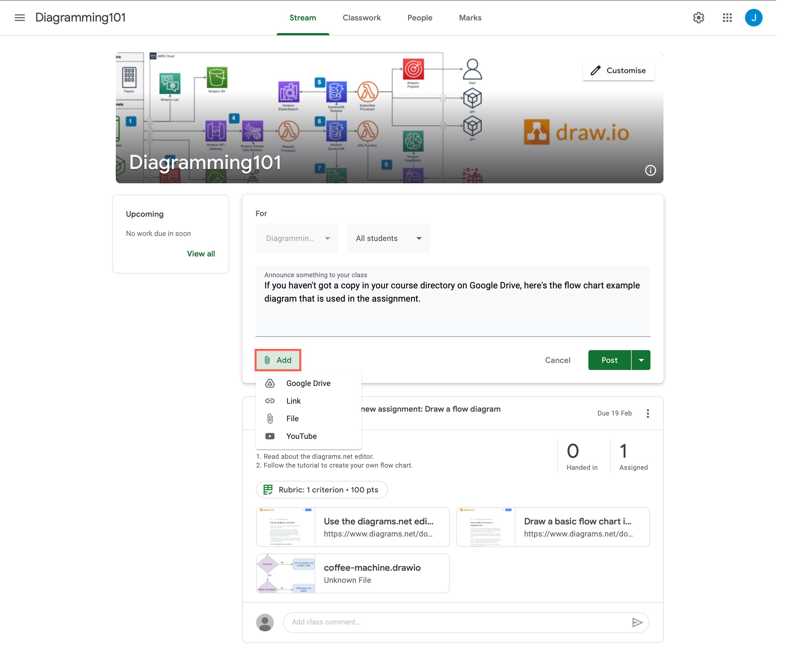This screenshot has width=812, height=649.
Task: Open the Google apps launcher grid
Action: click(x=727, y=17)
